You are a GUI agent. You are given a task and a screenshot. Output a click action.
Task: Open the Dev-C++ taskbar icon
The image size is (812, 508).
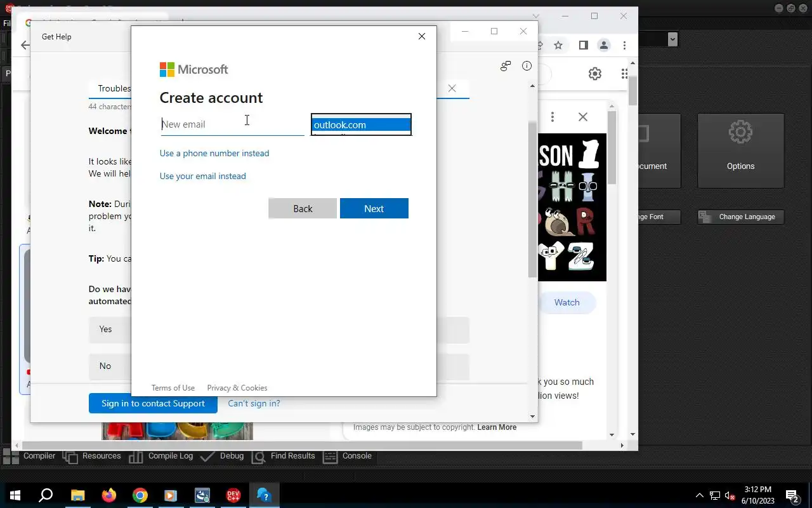click(x=233, y=495)
